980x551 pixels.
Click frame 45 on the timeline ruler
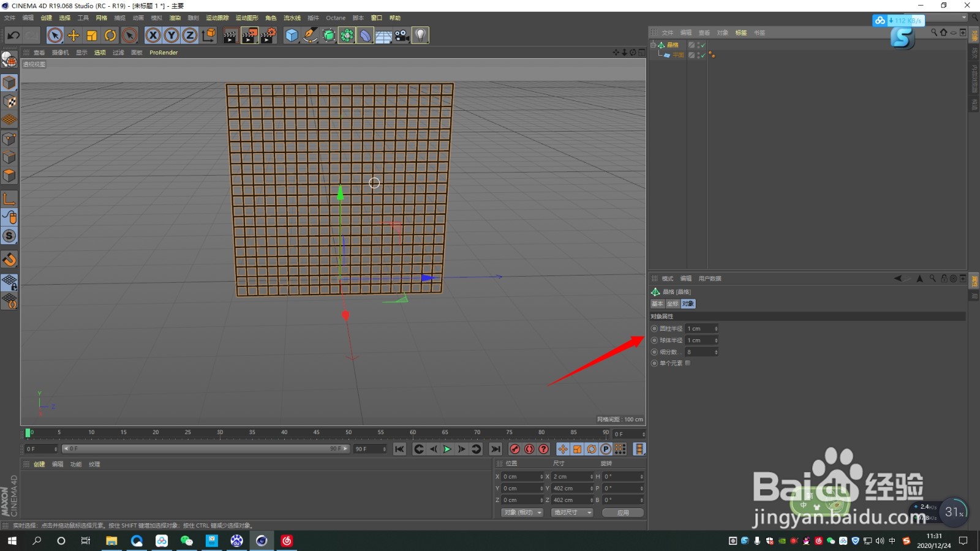[x=316, y=433]
